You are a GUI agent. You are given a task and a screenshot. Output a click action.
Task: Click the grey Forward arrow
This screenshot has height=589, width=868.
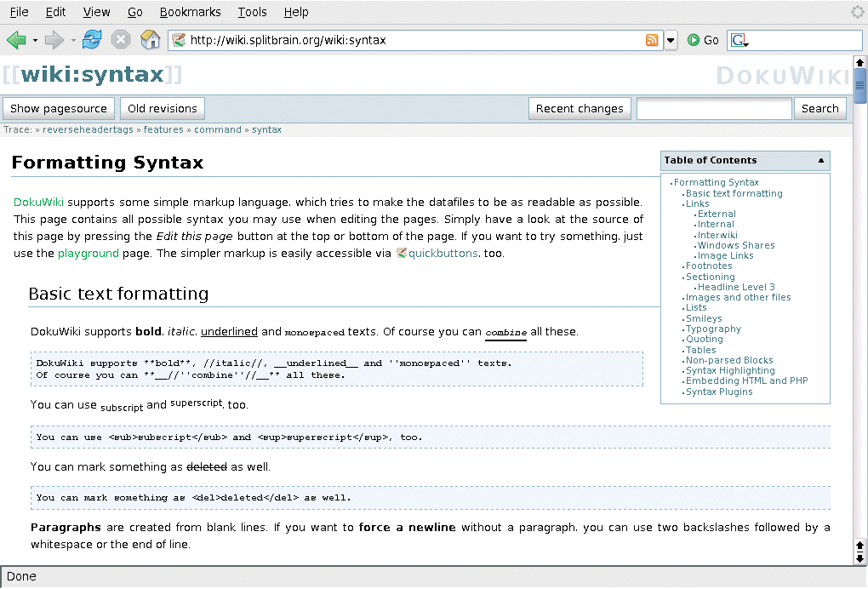(54, 40)
